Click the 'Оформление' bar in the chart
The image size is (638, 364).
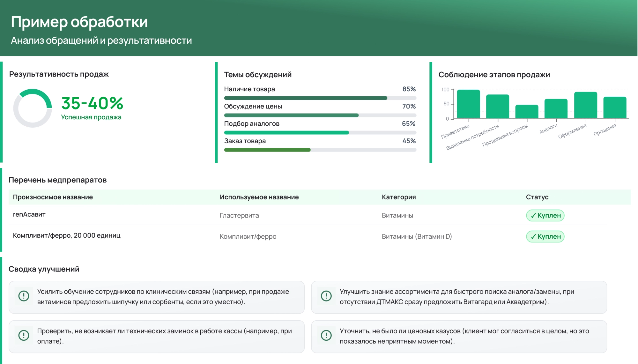tap(586, 105)
